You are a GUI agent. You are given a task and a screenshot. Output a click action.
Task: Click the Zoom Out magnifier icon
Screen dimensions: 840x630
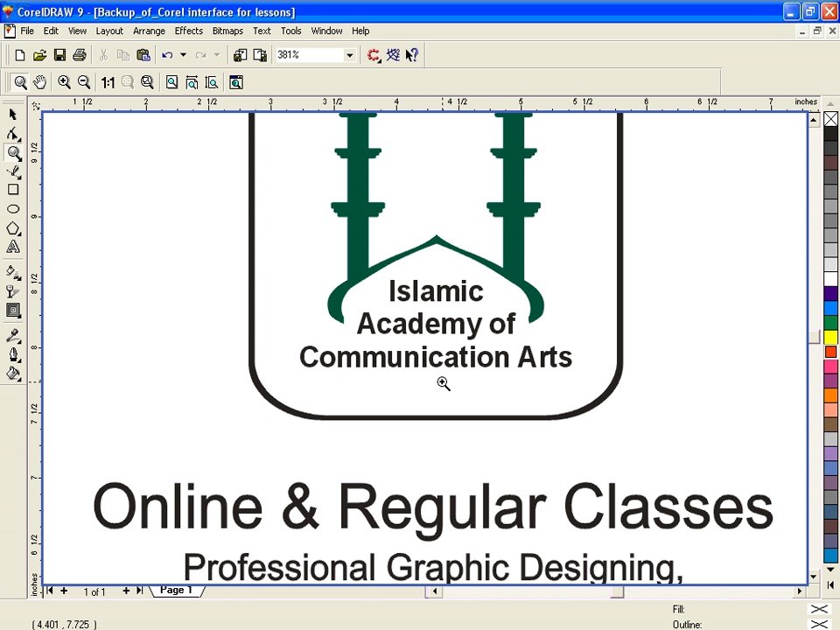tap(84, 82)
